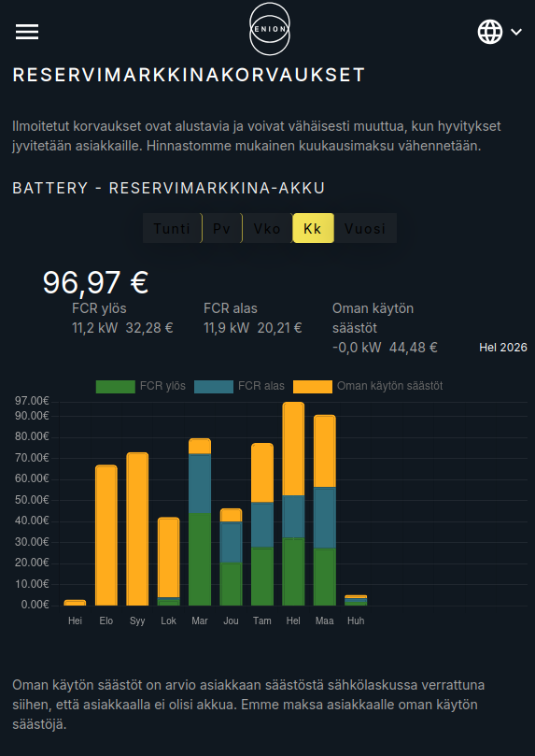Switch to the Vko period tab

point(267,228)
